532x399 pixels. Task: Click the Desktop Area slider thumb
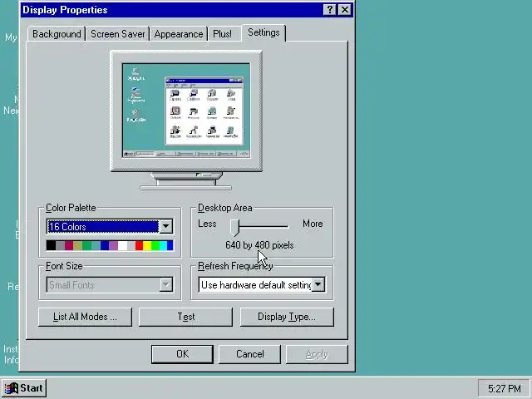coord(234,227)
